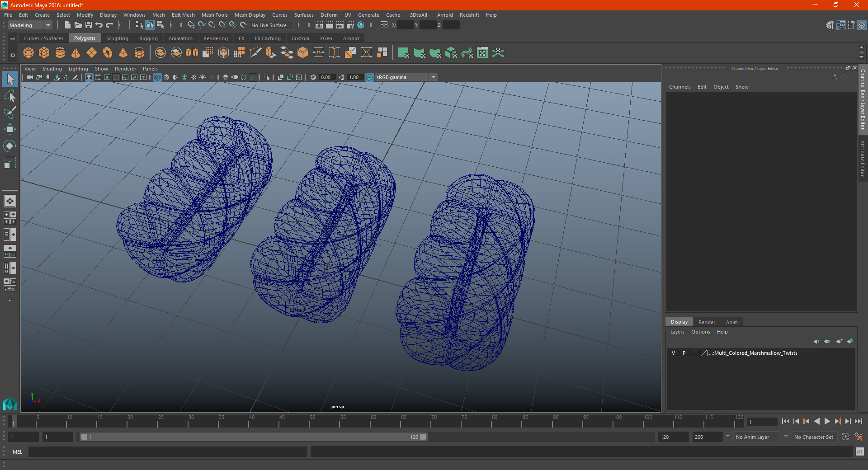Click the Bridge shelf icon
The image size is (868, 470).
(x=287, y=53)
